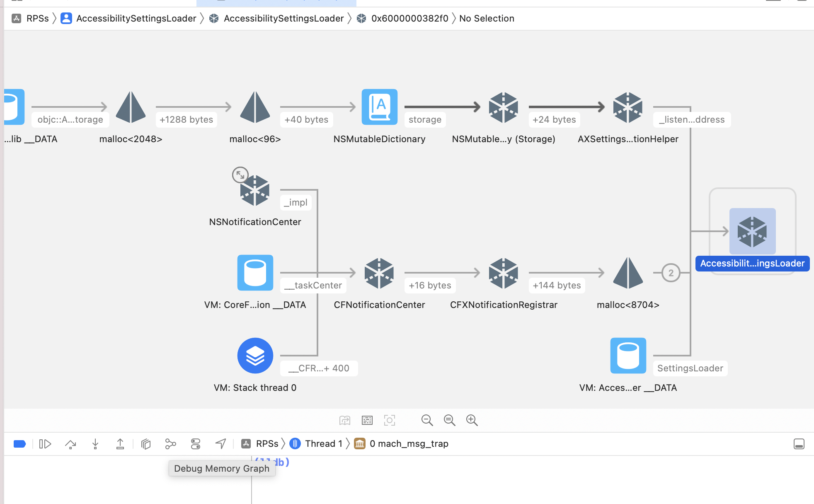
Task: Click Simulate Location arrow icon
Action: click(221, 444)
